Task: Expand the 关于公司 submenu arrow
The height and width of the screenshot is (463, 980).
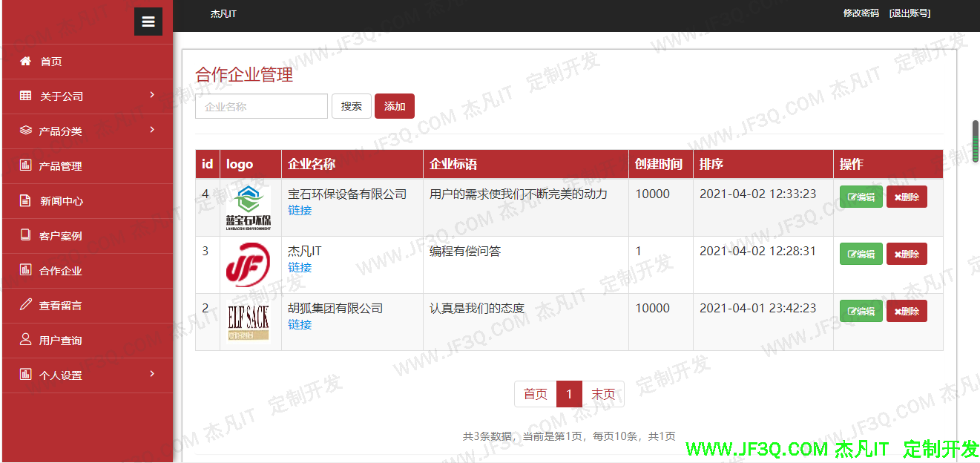Action: [152, 95]
